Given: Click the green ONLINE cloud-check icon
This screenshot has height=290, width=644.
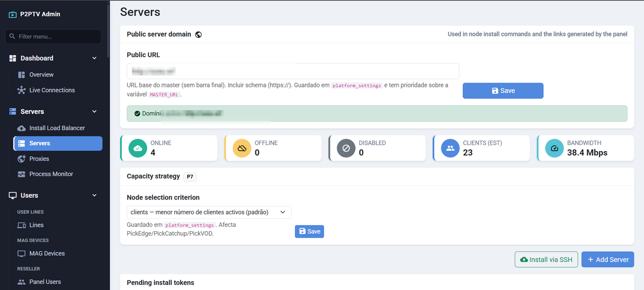Looking at the screenshot, I should click(x=138, y=148).
